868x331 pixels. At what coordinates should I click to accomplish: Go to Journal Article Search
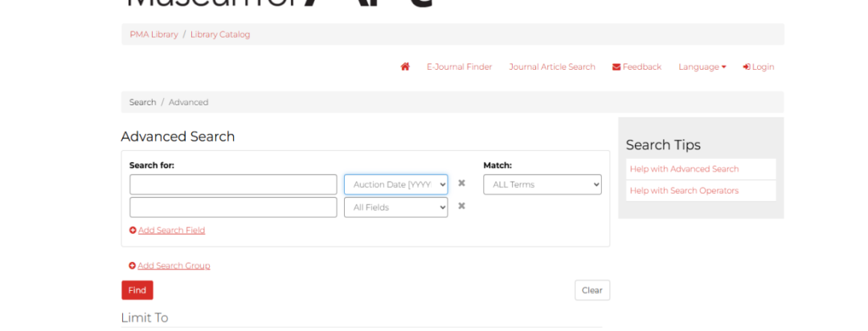[551, 67]
